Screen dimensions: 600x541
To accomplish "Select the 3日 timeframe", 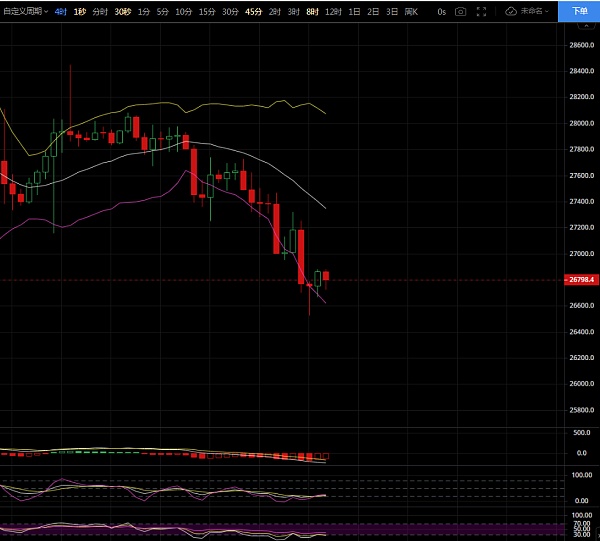I will [x=390, y=11].
